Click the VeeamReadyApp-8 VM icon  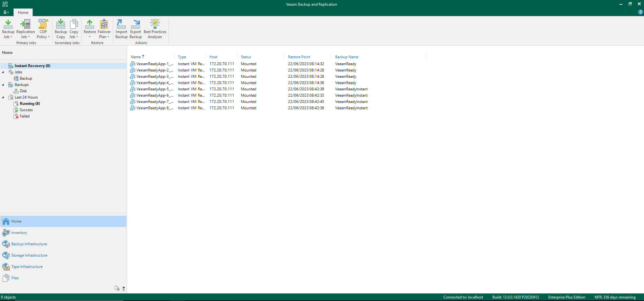pos(133,108)
